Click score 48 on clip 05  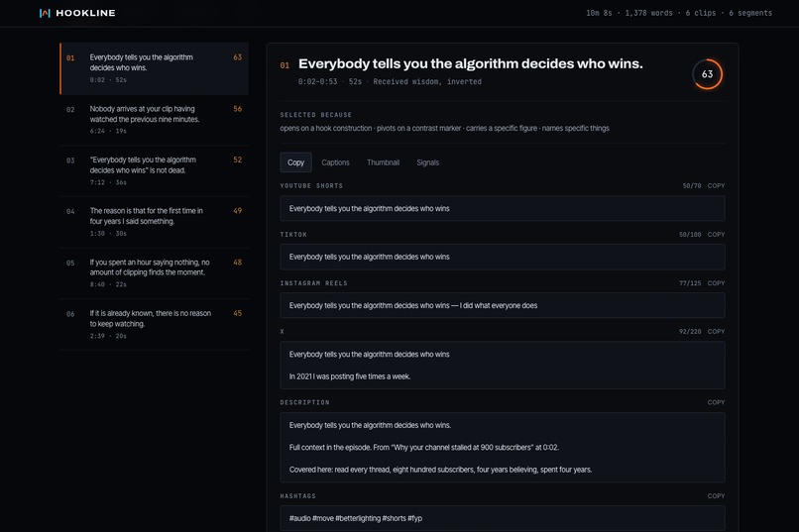(238, 263)
